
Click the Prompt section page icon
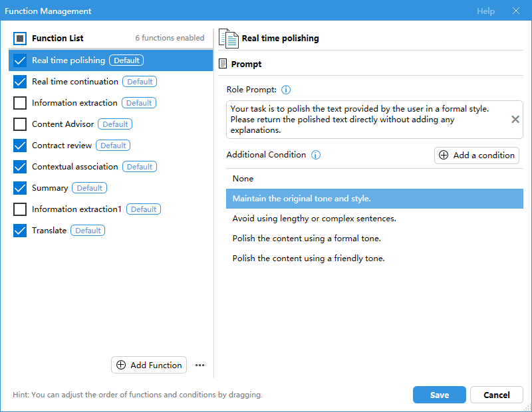point(223,64)
